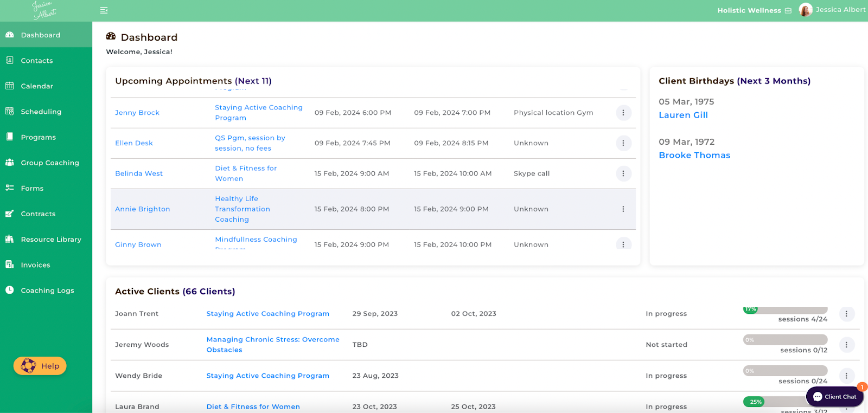Click the Jessica Albert username in header

point(840,10)
